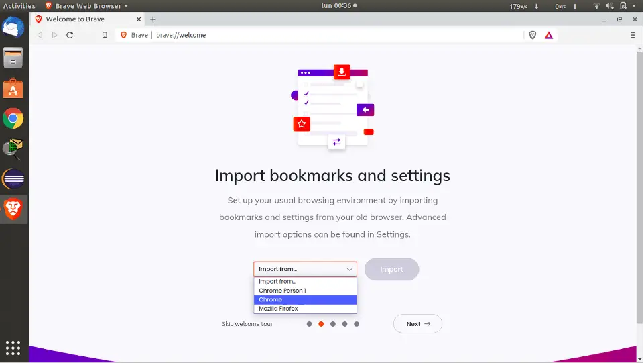The image size is (644, 363).
Task: Choose the 'Import from...' placeholder option
Action: 305,282
